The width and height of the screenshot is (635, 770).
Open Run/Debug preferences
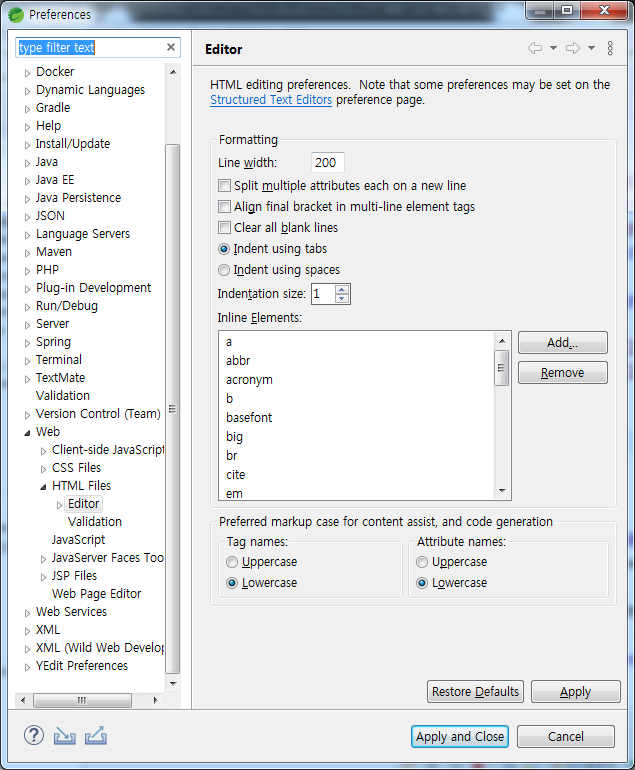67,305
